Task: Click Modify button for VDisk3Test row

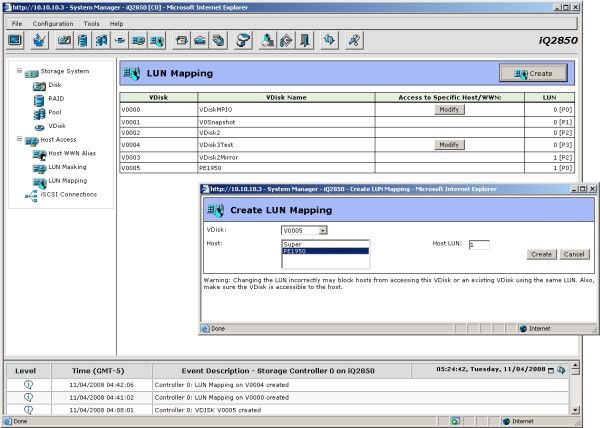Action: pos(449,145)
